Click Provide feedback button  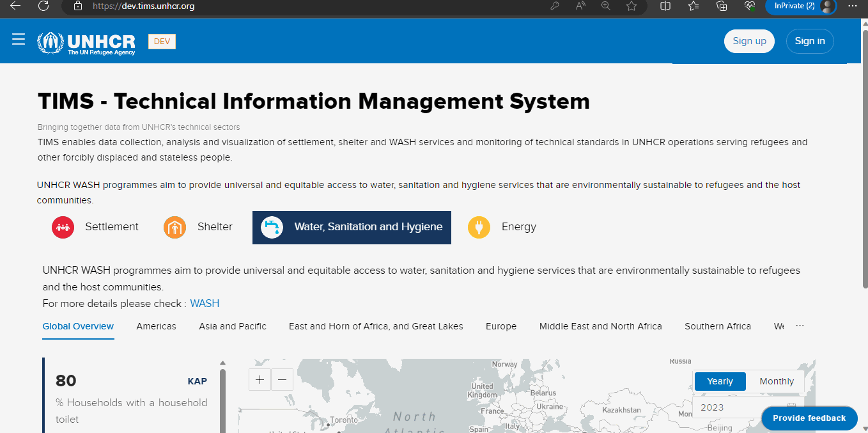[x=809, y=418]
